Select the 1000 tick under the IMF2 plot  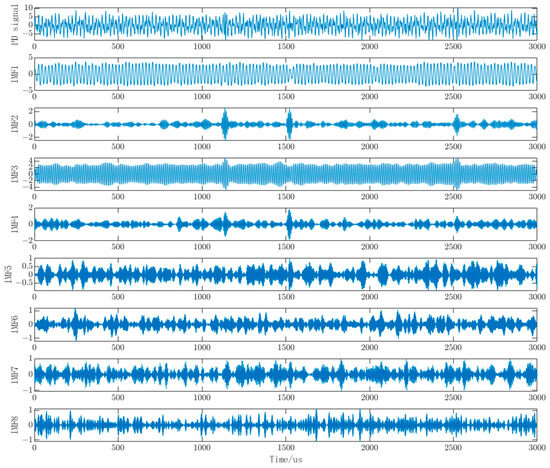coord(202,147)
